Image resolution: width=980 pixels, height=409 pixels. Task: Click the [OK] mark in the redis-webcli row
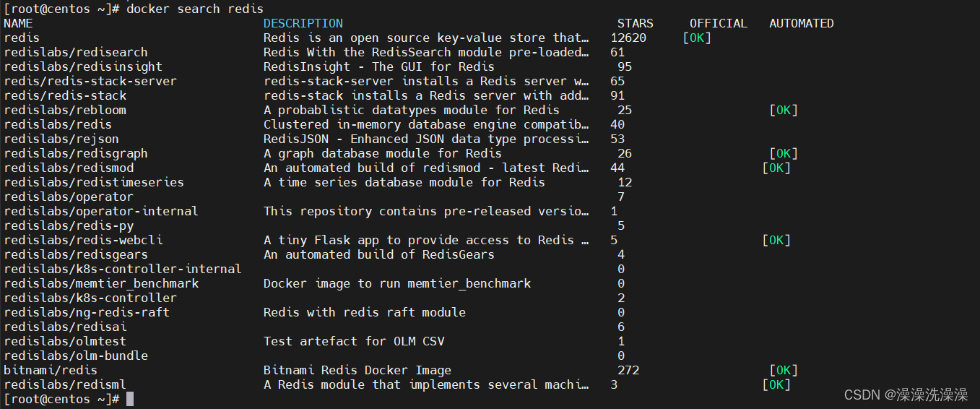tap(776, 240)
